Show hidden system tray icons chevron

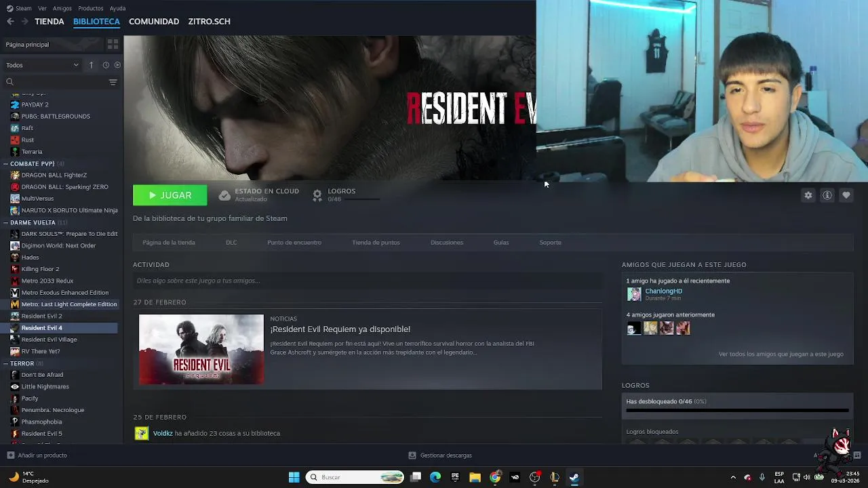pyautogui.click(x=733, y=477)
